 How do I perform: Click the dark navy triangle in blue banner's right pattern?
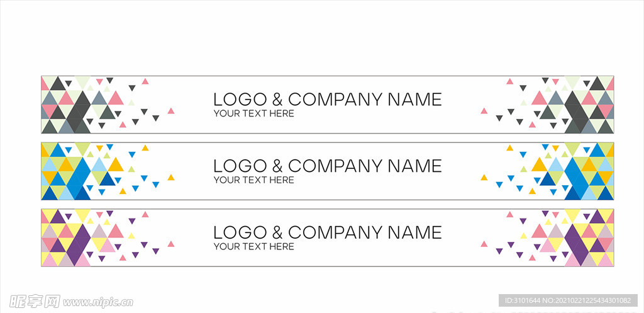(547, 179)
